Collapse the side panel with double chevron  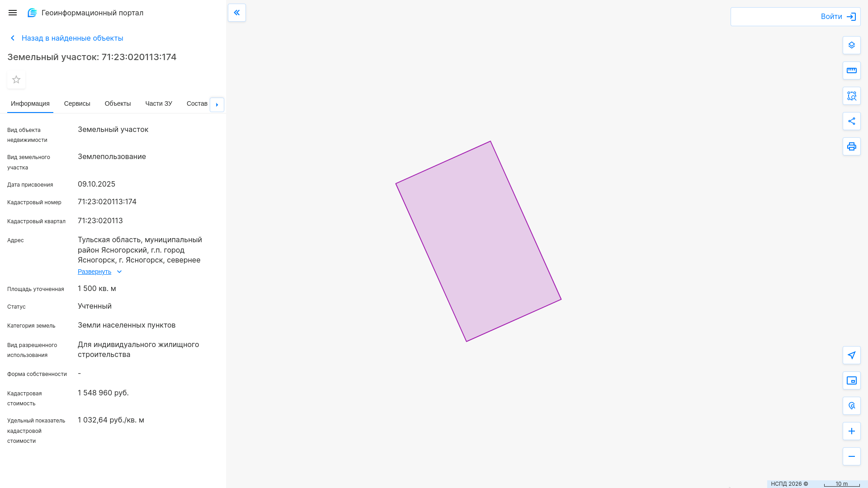(x=237, y=13)
